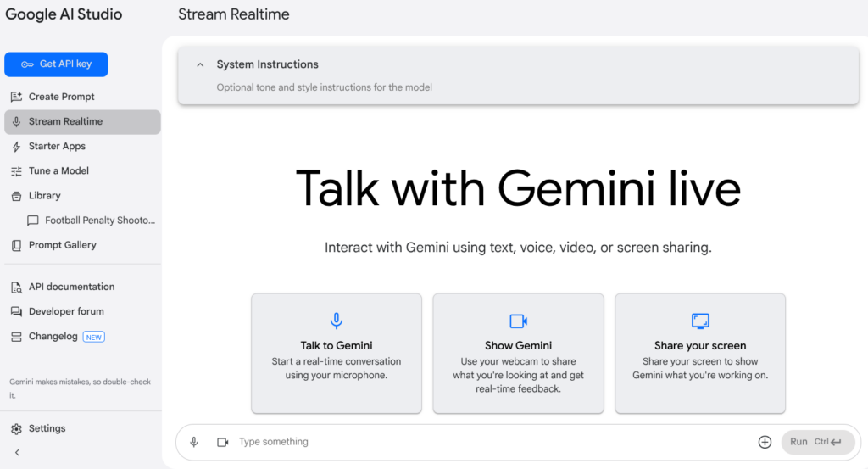Open the Library section
Viewport: 868px width, 469px height.
click(82, 195)
